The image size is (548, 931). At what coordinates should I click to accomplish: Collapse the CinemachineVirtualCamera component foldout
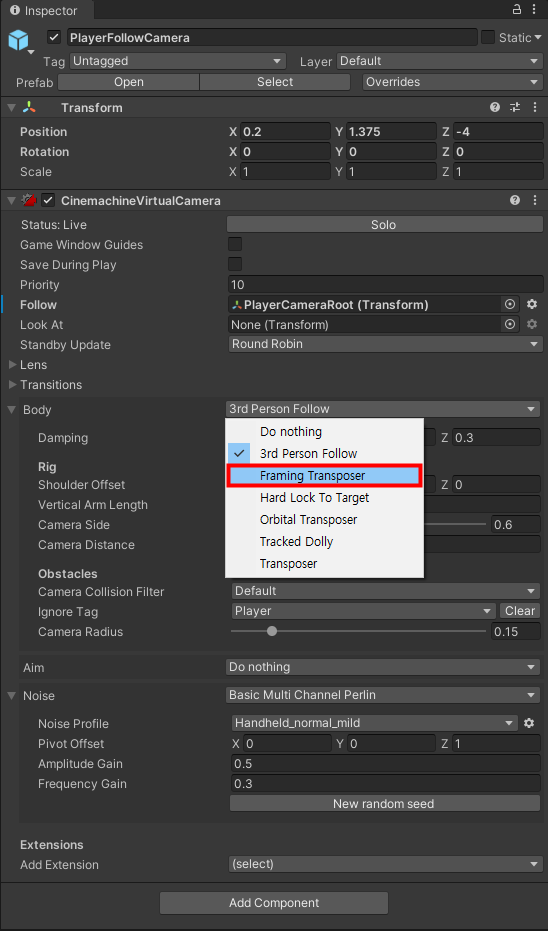[x=11, y=201]
